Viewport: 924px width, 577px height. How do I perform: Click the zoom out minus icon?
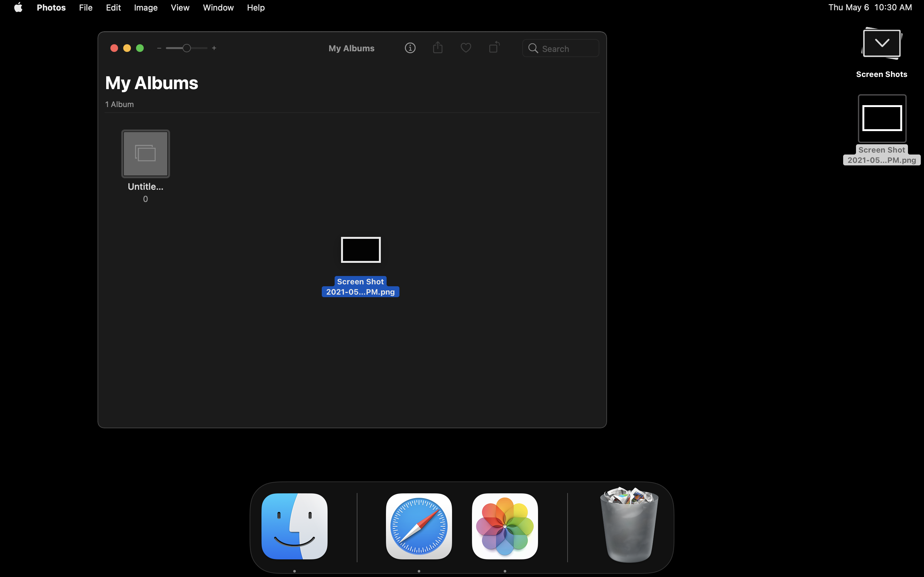[x=159, y=48]
